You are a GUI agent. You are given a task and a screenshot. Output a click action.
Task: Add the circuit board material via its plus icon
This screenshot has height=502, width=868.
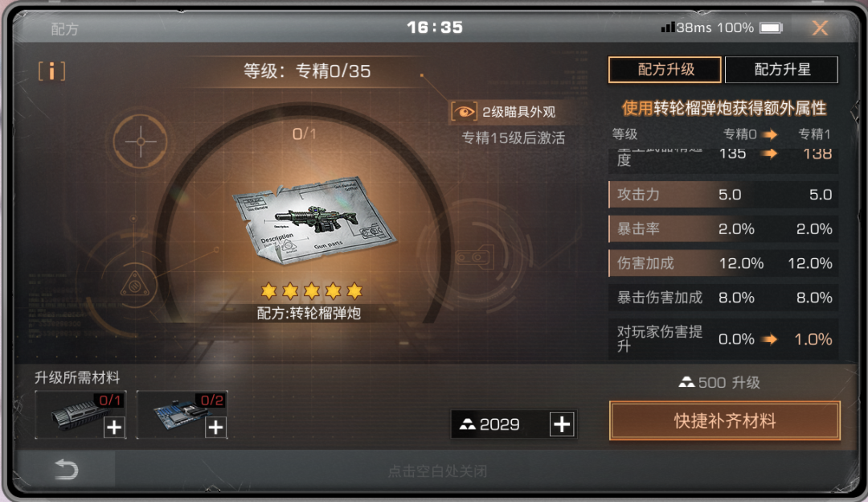coord(215,427)
